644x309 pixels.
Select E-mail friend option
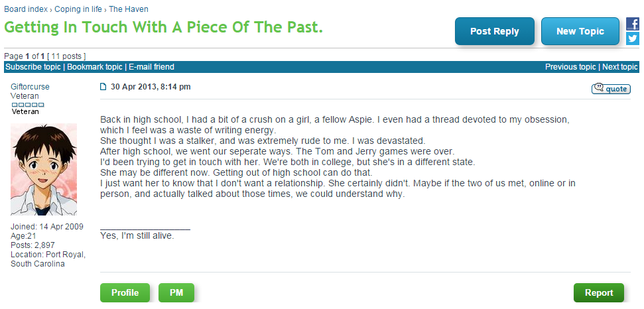click(152, 67)
